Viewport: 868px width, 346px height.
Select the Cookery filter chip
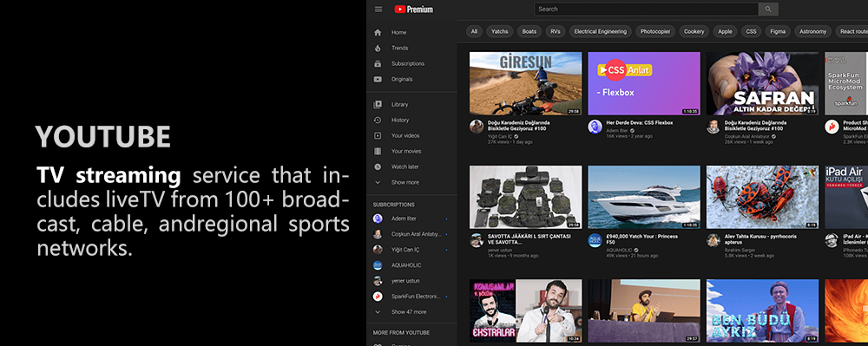(x=694, y=31)
